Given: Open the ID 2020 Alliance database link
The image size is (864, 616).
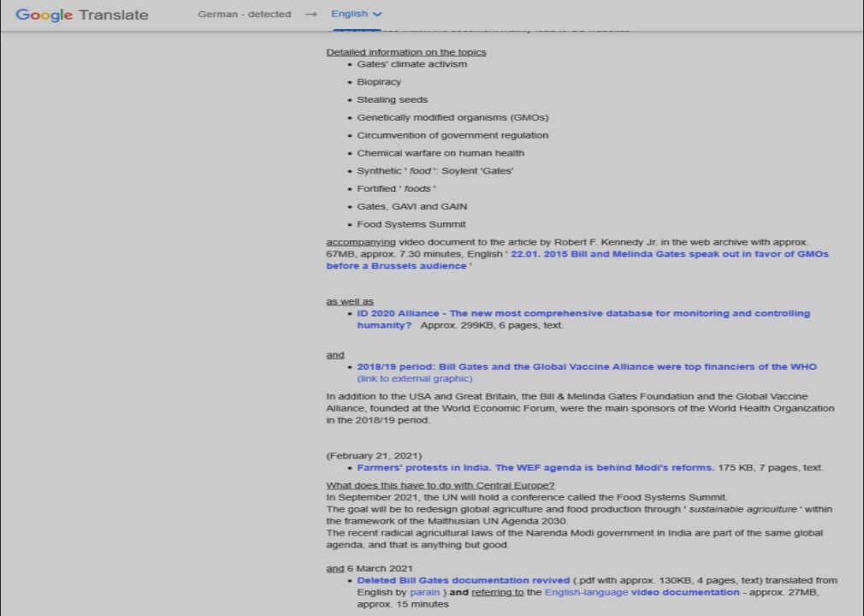Looking at the screenshot, I should [x=583, y=319].
